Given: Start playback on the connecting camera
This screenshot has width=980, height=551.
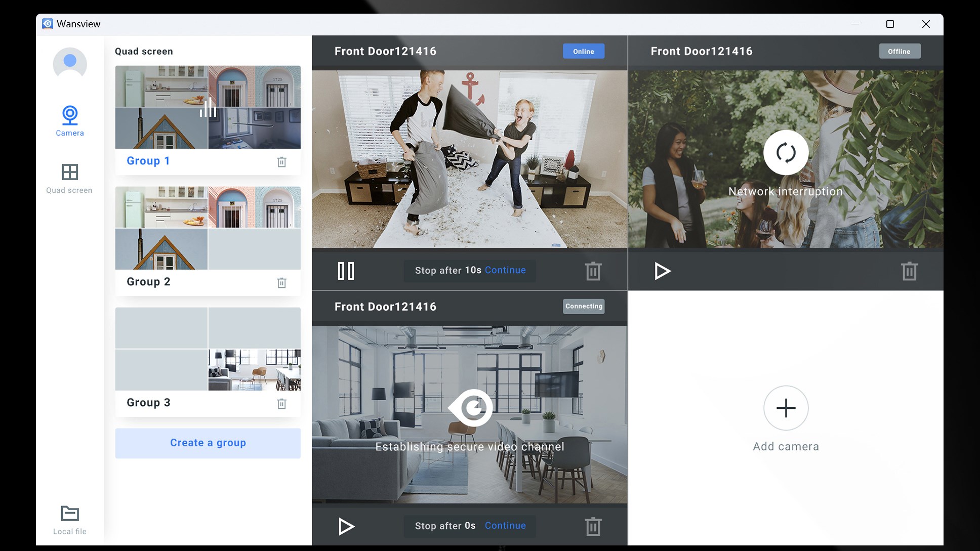Looking at the screenshot, I should pyautogui.click(x=345, y=526).
